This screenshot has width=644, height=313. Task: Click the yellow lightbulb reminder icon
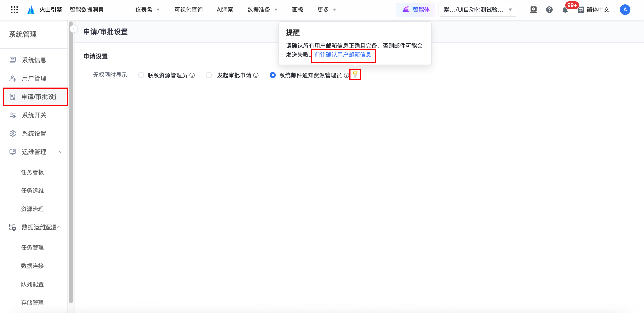(355, 74)
